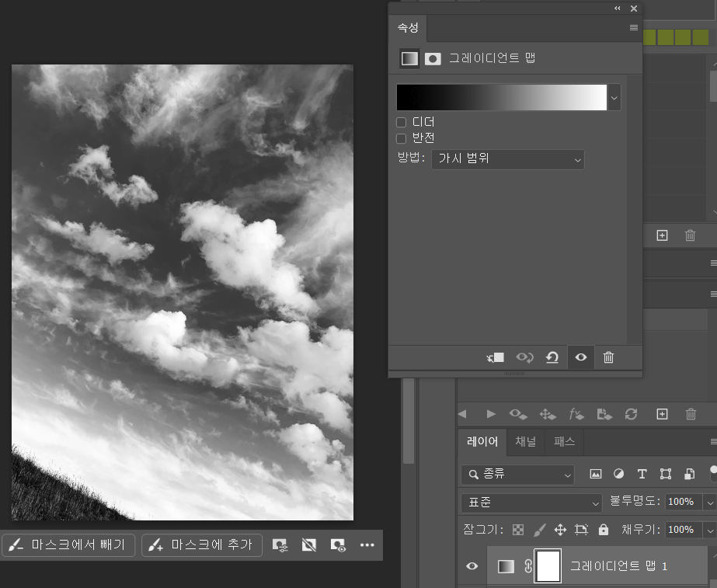Filter layers by type (T) icon

coord(642,474)
